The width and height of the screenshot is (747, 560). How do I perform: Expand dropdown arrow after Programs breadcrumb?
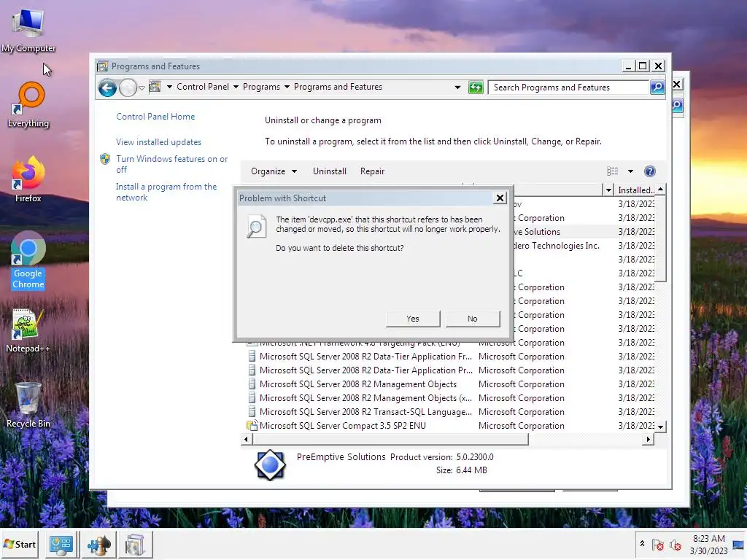point(287,87)
